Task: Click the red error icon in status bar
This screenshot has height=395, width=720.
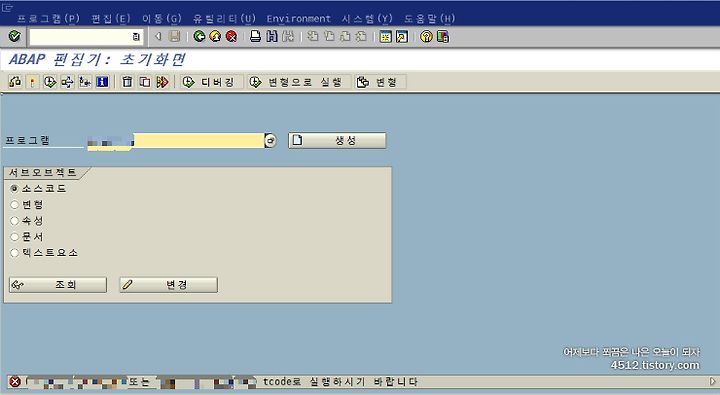Action: [x=15, y=382]
